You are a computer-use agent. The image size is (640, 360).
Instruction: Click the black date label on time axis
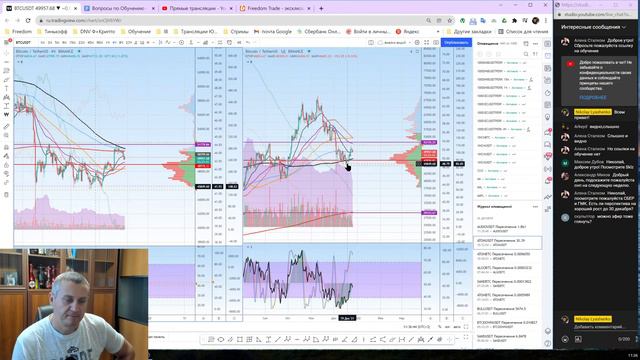pyautogui.click(x=347, y=318)
